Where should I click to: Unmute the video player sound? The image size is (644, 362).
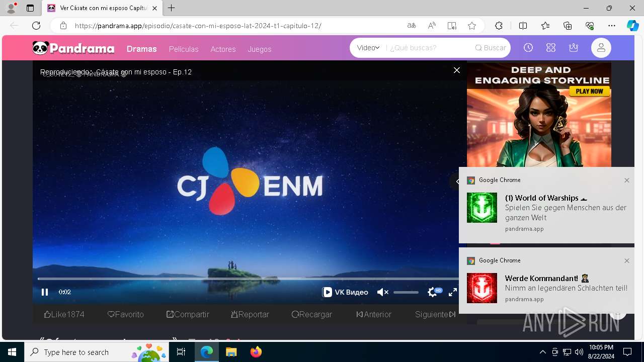click(383, 292)
